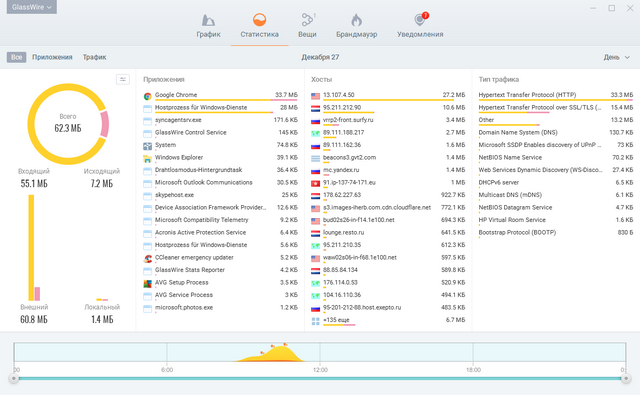Viewport: 640px width, 395px height.
Task: Select Bootstrap Protocol (BOOTP) row
Action: pyautogui.click(x=556, y=233)
